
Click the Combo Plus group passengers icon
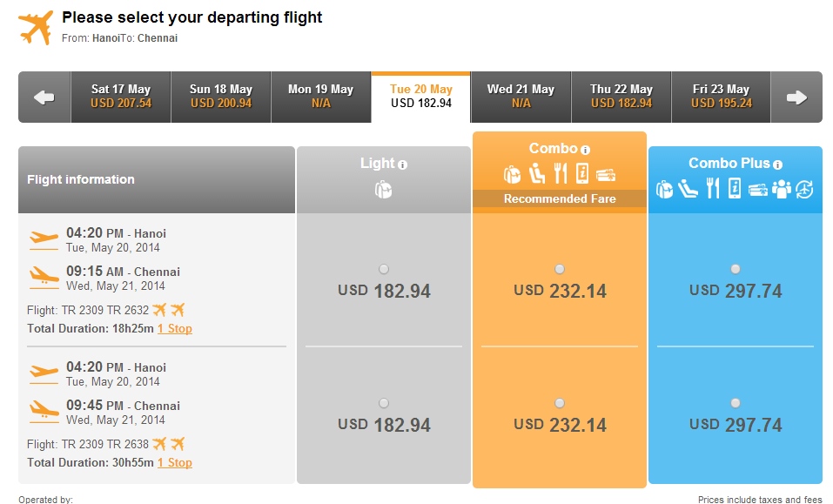(782, 189)
